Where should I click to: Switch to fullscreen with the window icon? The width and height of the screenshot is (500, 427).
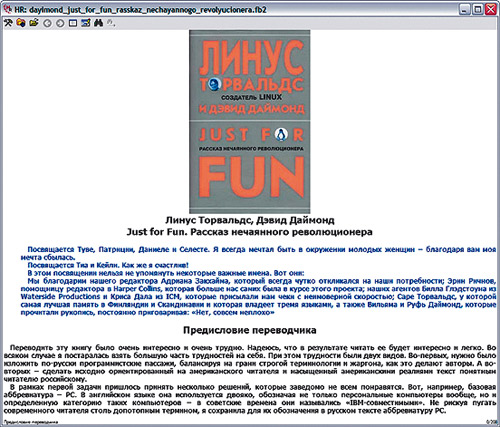point(73,23)
